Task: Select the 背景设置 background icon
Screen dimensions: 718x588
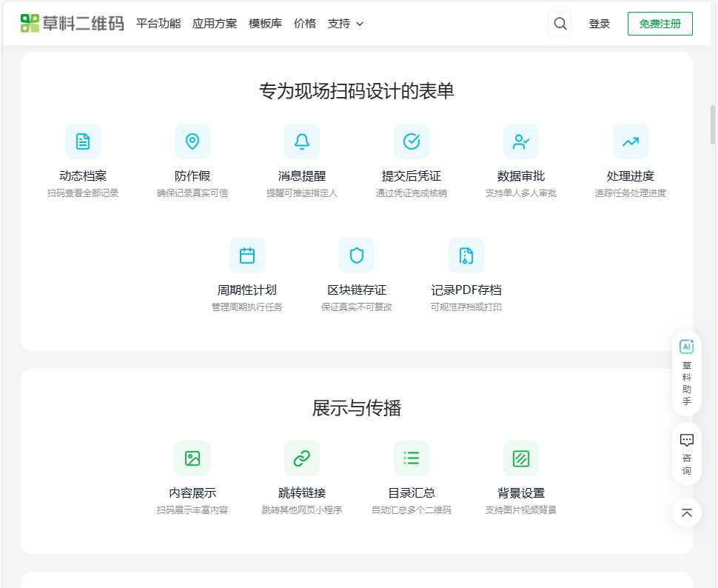Action: click(x=520, y=458)
